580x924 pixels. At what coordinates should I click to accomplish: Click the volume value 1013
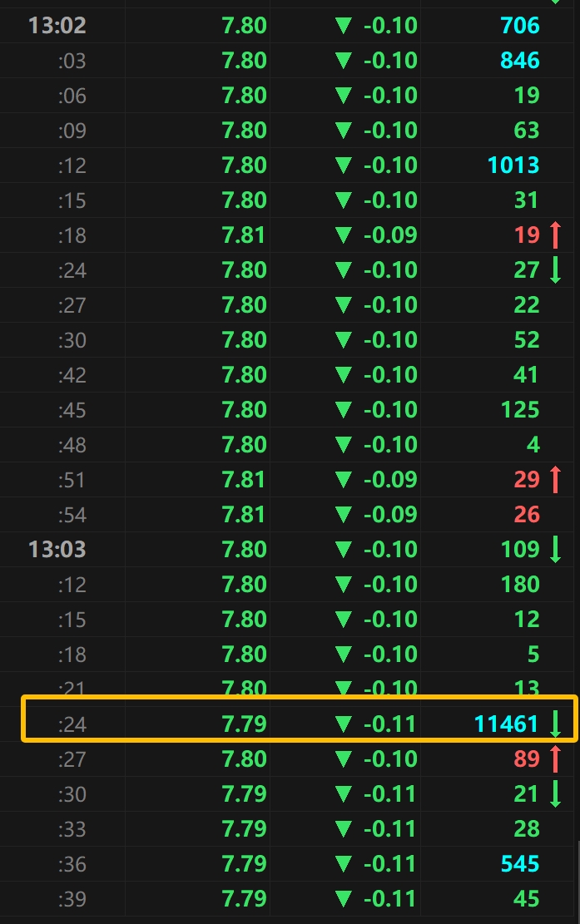point(514,165)
